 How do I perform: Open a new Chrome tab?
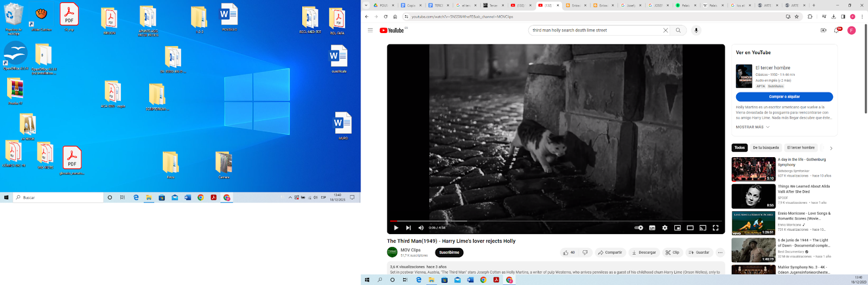point(813,5)
